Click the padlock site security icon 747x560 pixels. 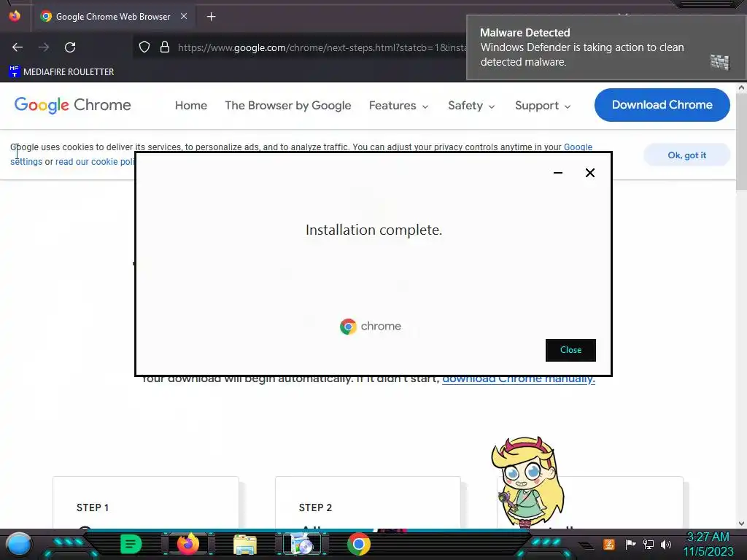pyautogui.click(x=165, y=47)
